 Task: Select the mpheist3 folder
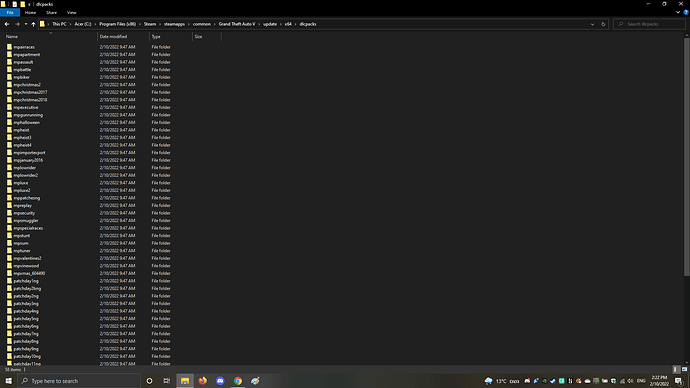point(22,138)
